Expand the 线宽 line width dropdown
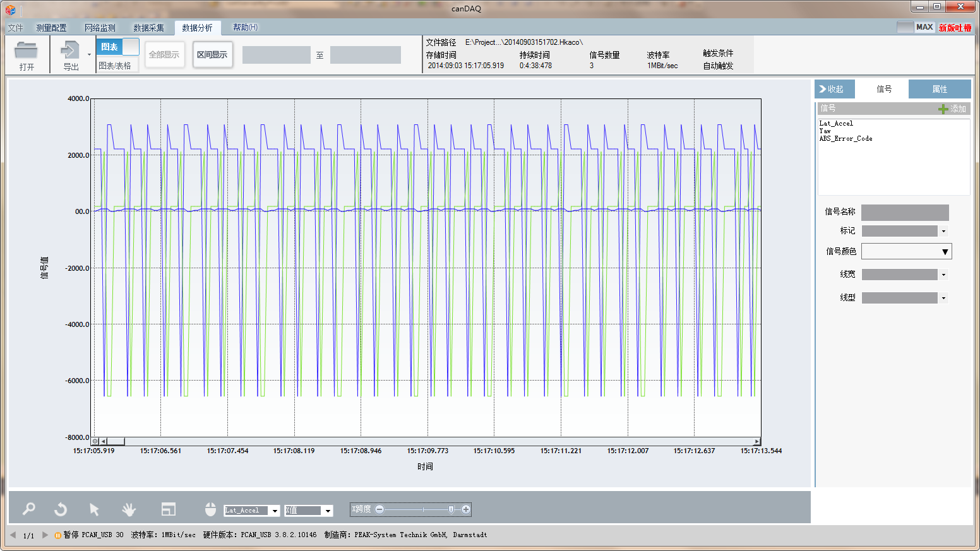Screen dimensions: 980x551 [x=943, y=275]
